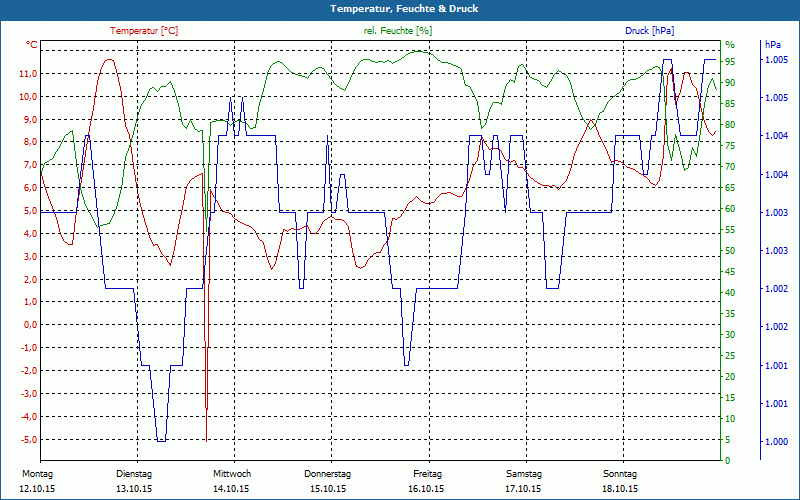
Task: Click the '80' humidity axis value
Action: tap(730, 124)
